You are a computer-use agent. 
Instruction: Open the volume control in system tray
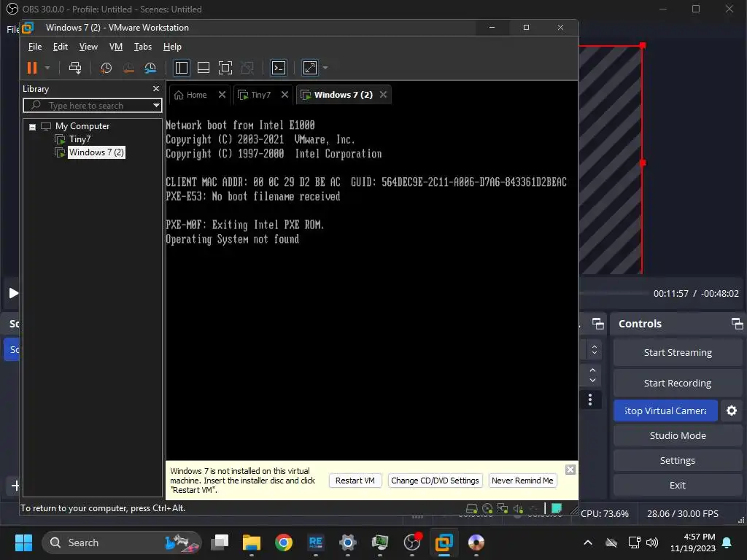(x=652, y=542)
